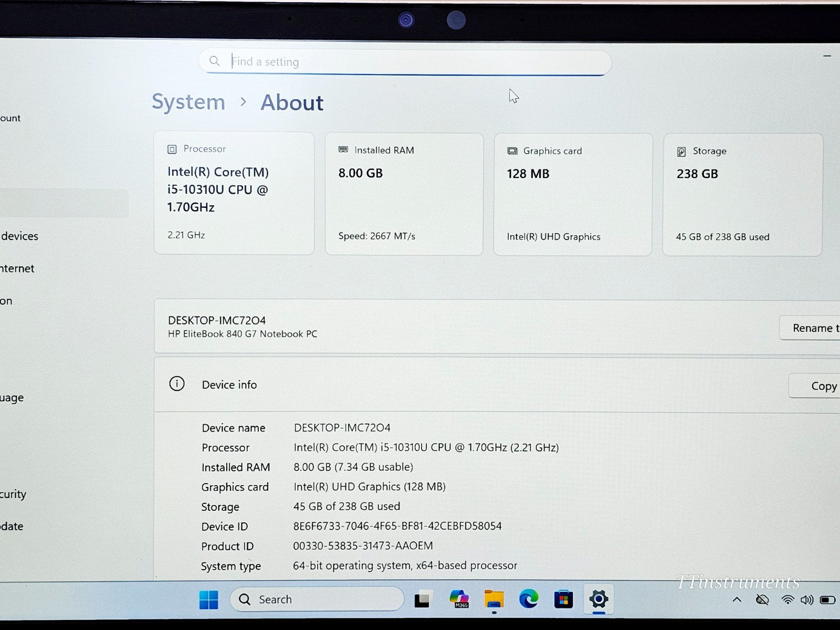The width and height of the screenshot is (840, 630).
Task: Open File Explorer from the taskbar
Action: click(x=493, y=599)
